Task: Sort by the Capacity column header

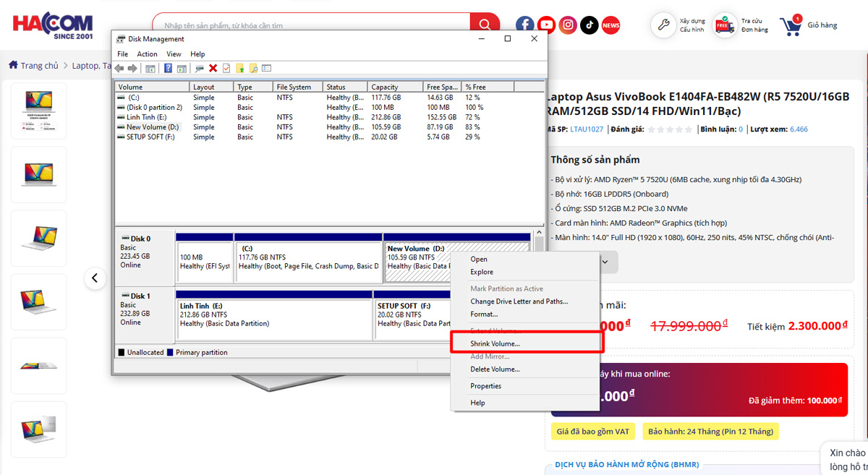Action: pos(385,87)
